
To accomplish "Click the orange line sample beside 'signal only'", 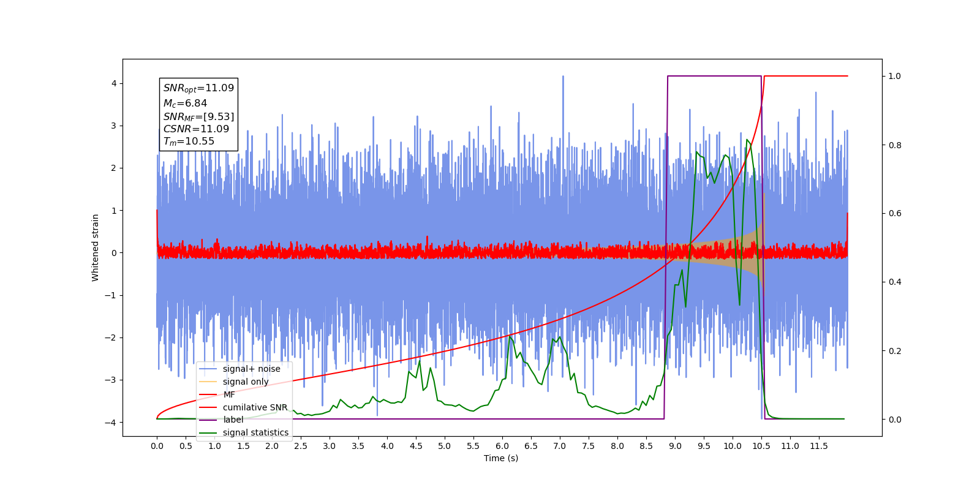I will [209, 382].
